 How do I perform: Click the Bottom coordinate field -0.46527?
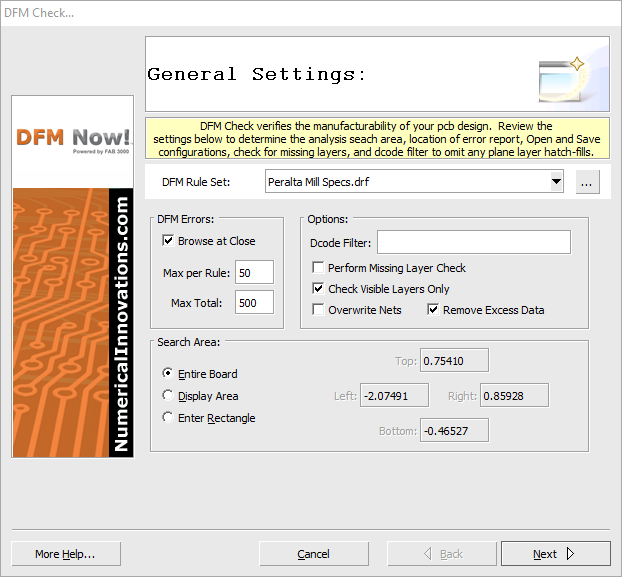point(454,430)
